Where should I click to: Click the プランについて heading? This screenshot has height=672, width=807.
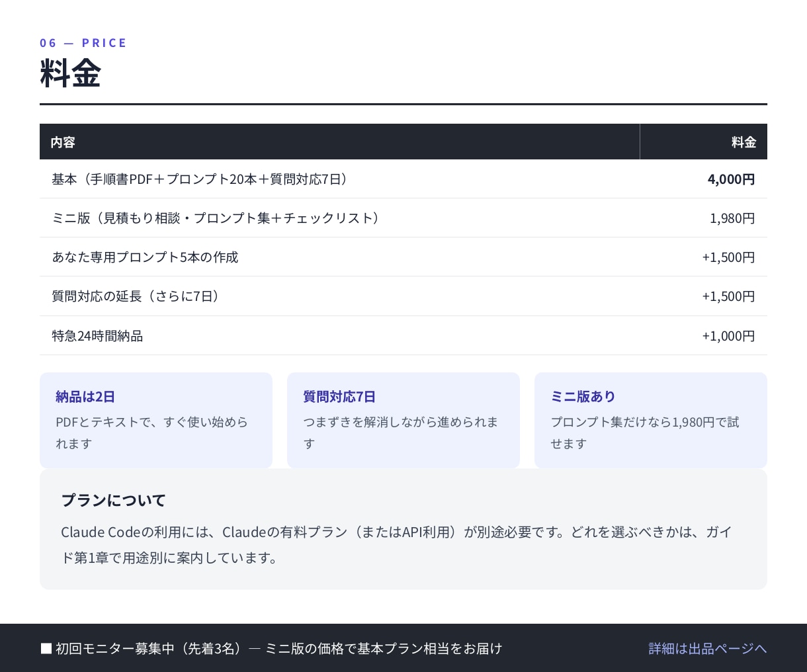113,500
